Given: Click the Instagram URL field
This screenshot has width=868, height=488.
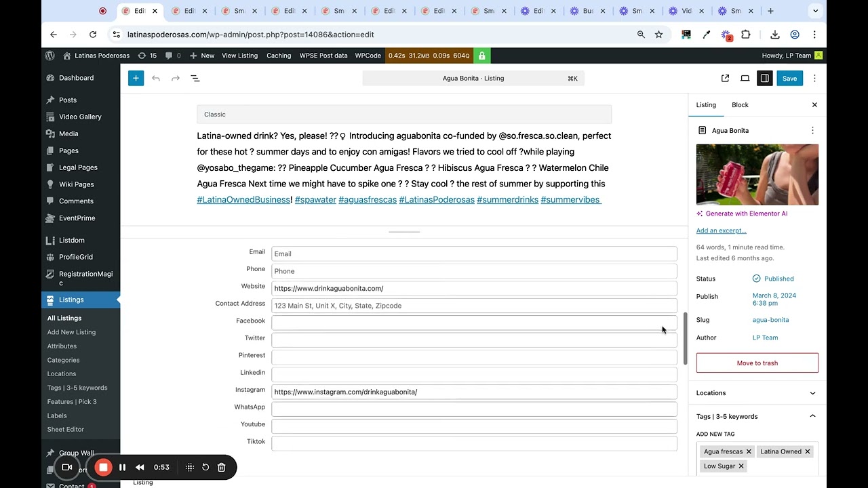Looking at the screenshot, I should [x=474, y=392].
